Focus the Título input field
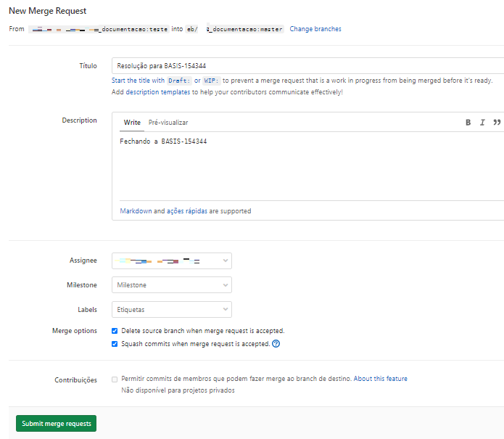 coord(307,66)
